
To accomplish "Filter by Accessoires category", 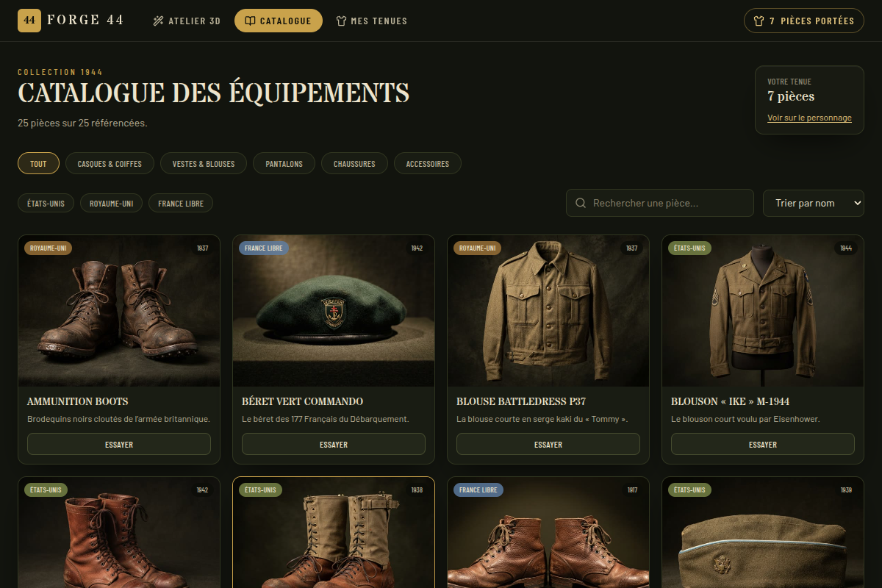I will pyautogui.click(x=428, y=164).
